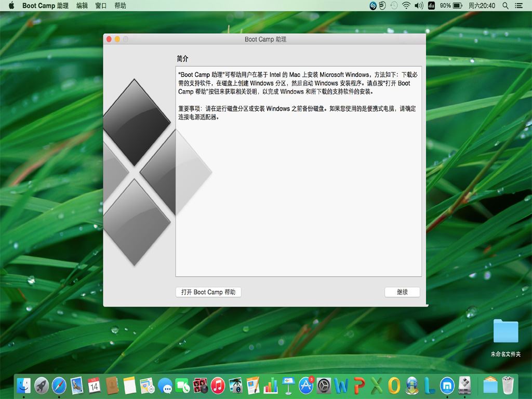Launch Microsoft Lync L icon
This screenshot has height=399, width=532.
tap(430, 385)
